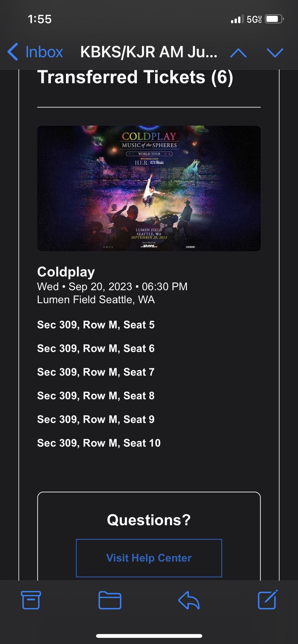Tap the 5G indicator
298x644 pixels.
pyautogui.click(x=254, y=19)
